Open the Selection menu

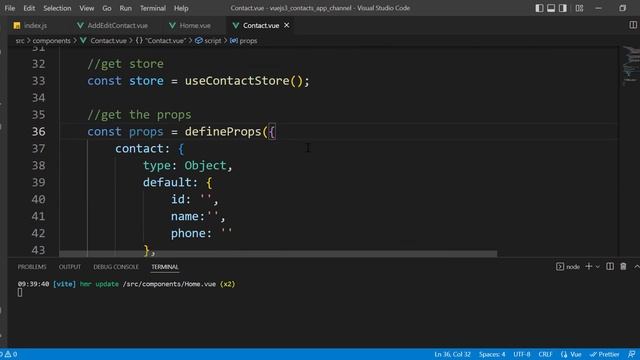[x=57, y=8]
